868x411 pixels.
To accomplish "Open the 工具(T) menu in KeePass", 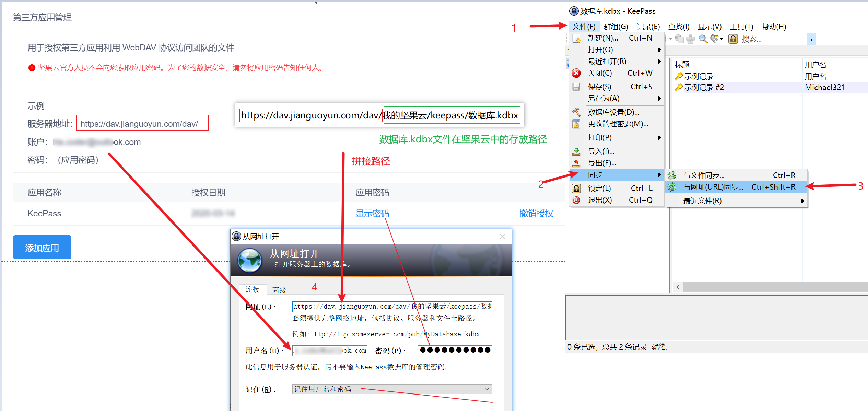I will click(x=741, y=26).
